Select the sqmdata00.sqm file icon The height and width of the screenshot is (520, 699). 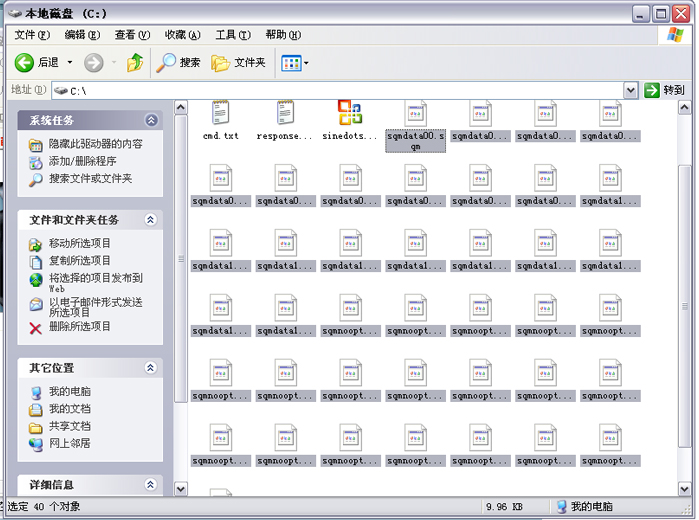click(415, 113)
